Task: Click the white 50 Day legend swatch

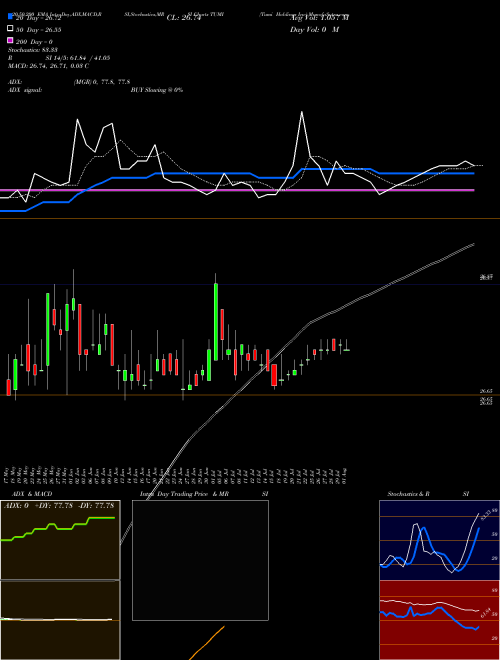Action: point(10,28)
